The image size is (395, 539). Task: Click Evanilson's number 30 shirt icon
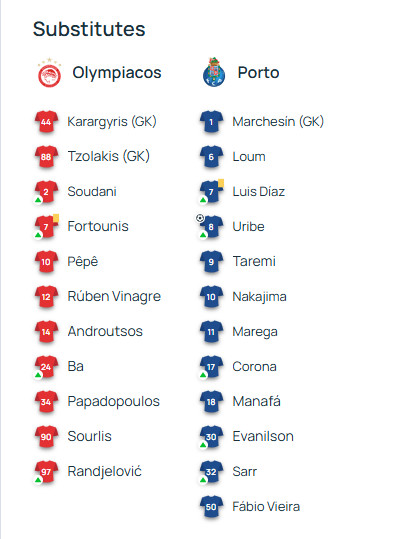[211, 436]
